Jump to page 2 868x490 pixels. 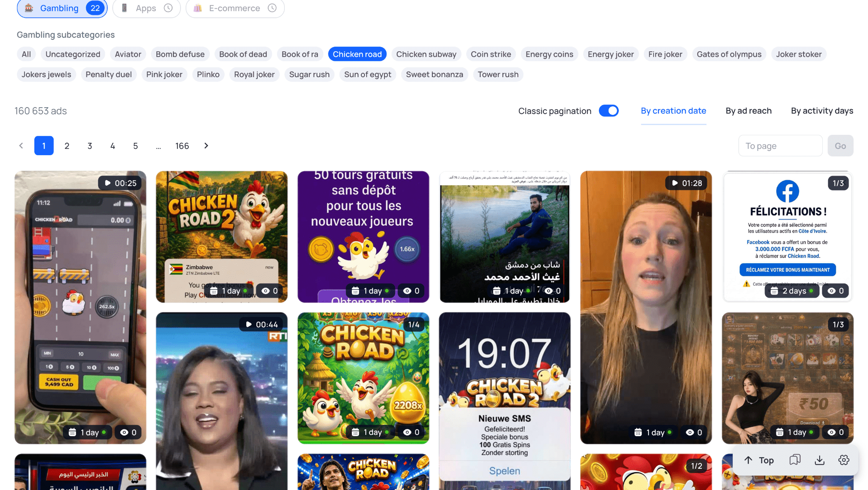pos(67,146)
